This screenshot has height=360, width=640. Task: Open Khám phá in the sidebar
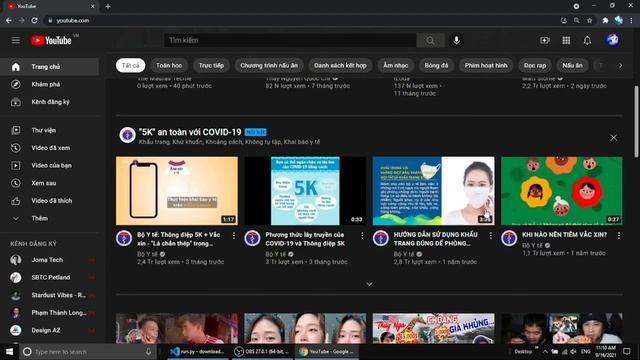coord(49,84)
